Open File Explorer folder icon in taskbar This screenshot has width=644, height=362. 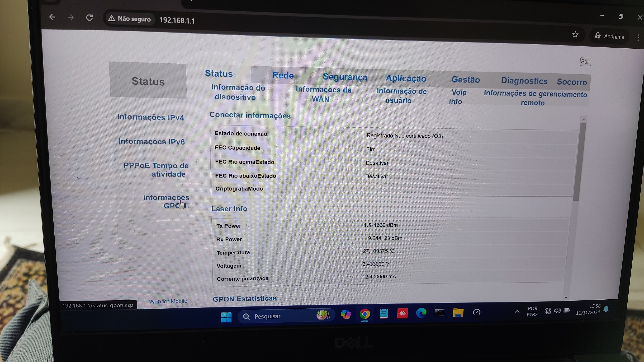[458, 313]
